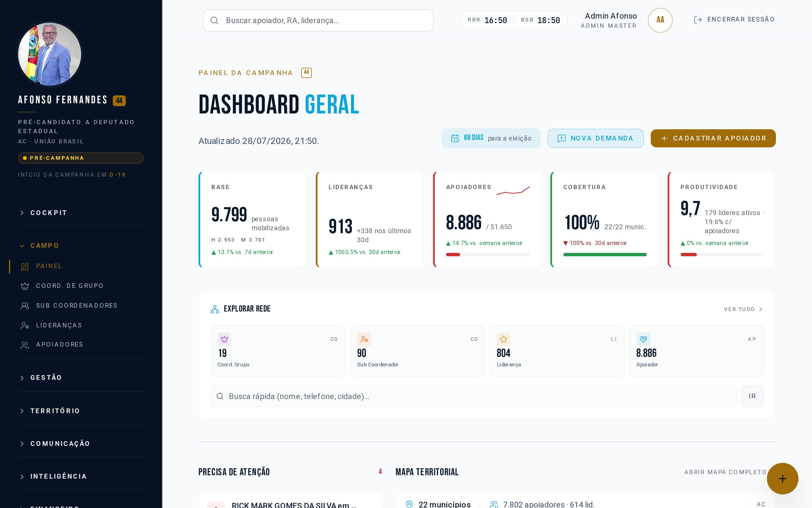The image size is (812, 508).
Task: Open the Apoiador card showing 8.886
Action: click(x=697, y=351)
